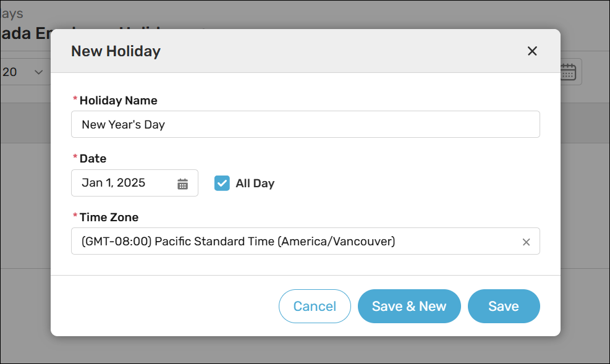Close the New Holiday dialog
The height and width of the screenshot is (364, 610).
(532, 51)
